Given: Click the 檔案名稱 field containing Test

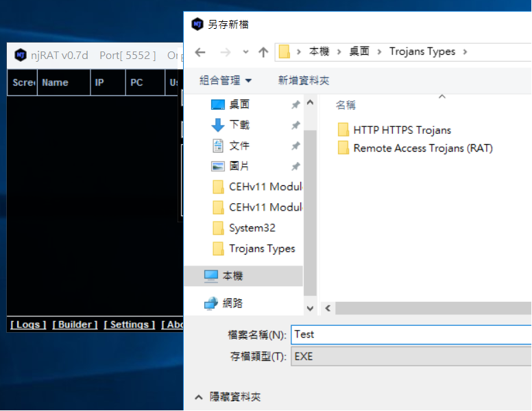Looking at the screenshot, I should point(411,335).
